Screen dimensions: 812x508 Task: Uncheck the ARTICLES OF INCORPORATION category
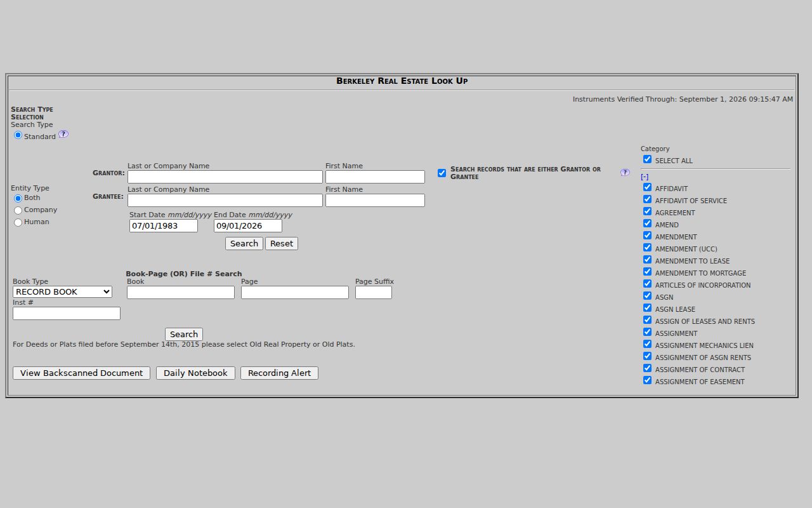(x=647, y=284)
